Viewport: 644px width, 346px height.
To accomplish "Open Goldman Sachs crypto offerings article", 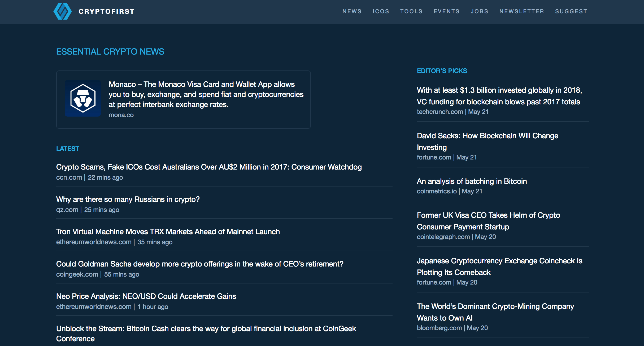I will (x=200, y=264).
